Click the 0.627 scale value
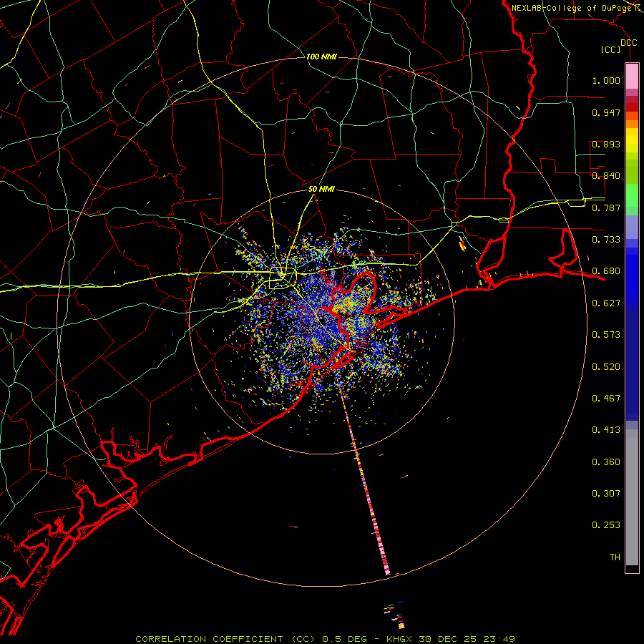The height and width of the screenshot is (644, 644). pos(606,303)
